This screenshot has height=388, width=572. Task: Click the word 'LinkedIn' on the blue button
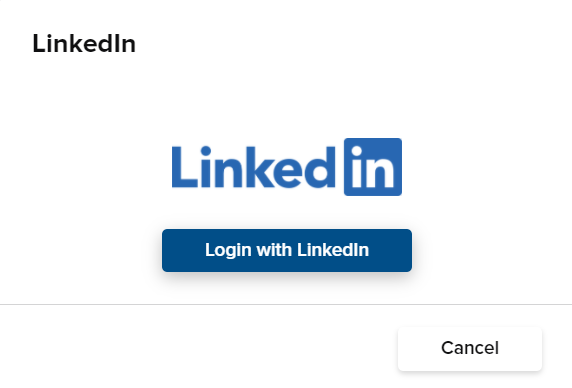[x=333, y=250]
